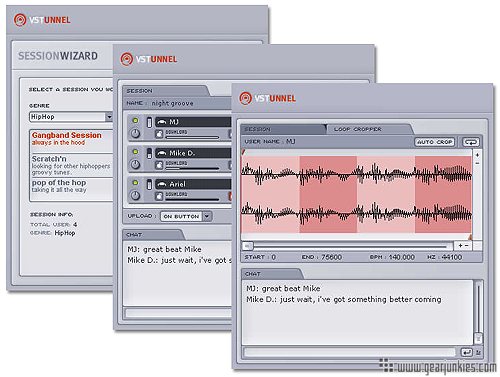
Task: Turn MJ's volume knob
Action: tap(135, 133)
